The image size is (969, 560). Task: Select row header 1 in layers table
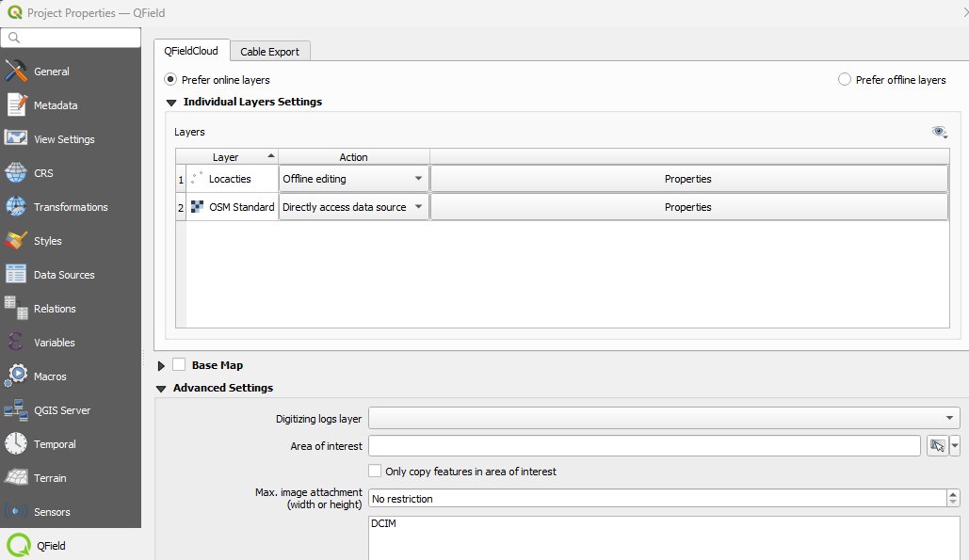click(181, 179)
